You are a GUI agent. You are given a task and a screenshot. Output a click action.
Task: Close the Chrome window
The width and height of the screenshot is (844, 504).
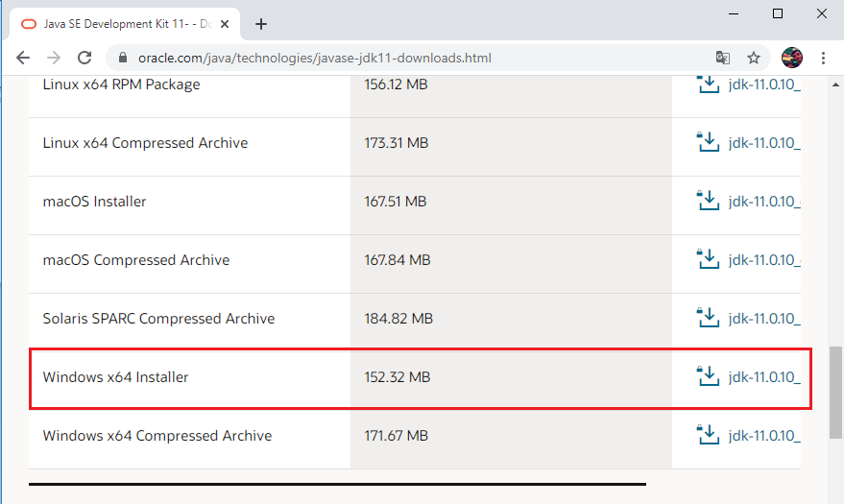(x=821, y=13)
